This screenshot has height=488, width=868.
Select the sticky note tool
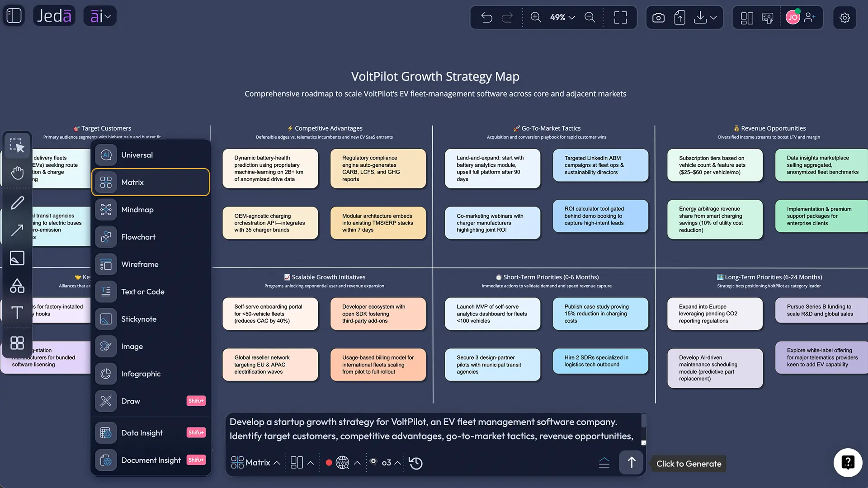17,258
